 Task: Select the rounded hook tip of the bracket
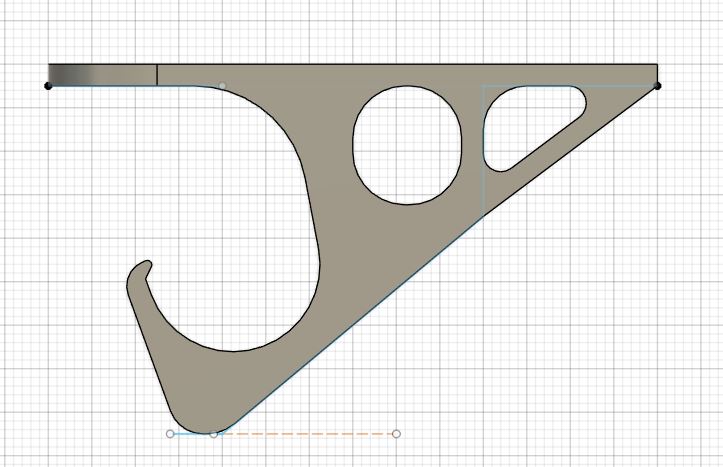point(140,272)
